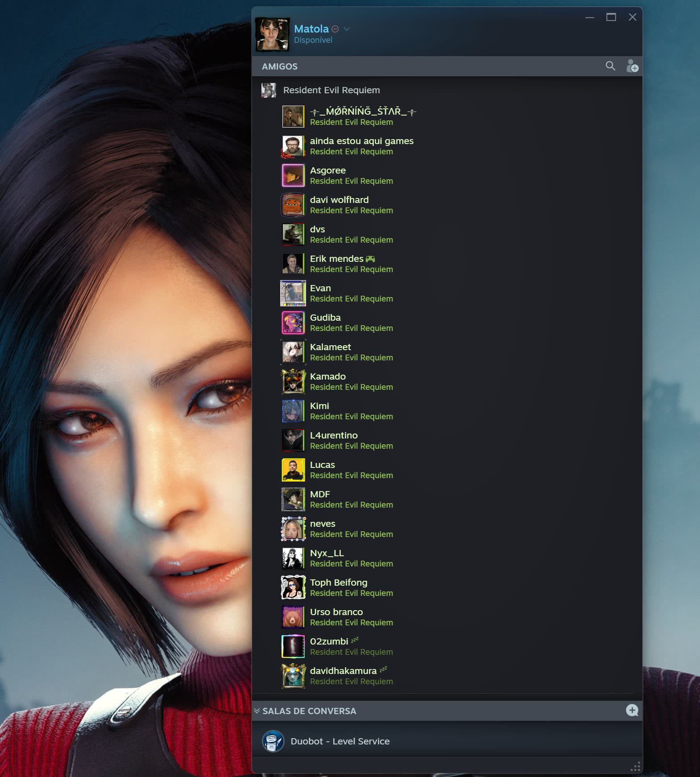Image resolution: width=700 pixels, height=777 pixels.
Task: Select dvs in the friends list
Action: pyautogui.click(x=447, y=234)
